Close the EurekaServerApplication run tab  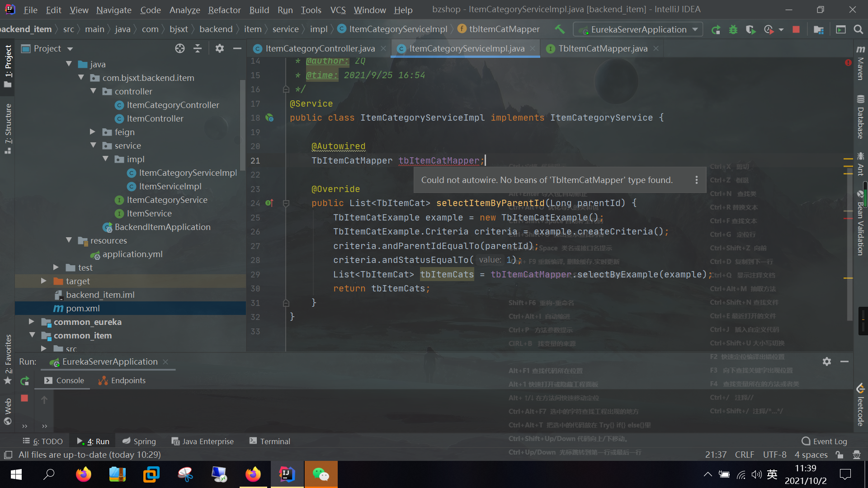click(x=165, y=362)
